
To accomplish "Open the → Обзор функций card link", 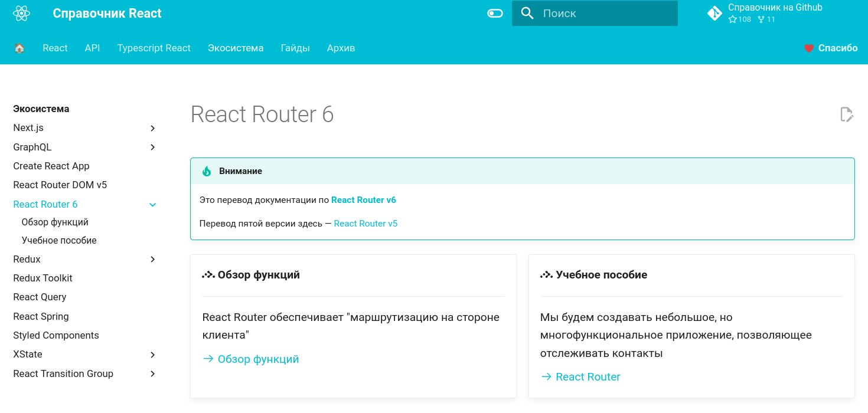I will tap(251, 359).
